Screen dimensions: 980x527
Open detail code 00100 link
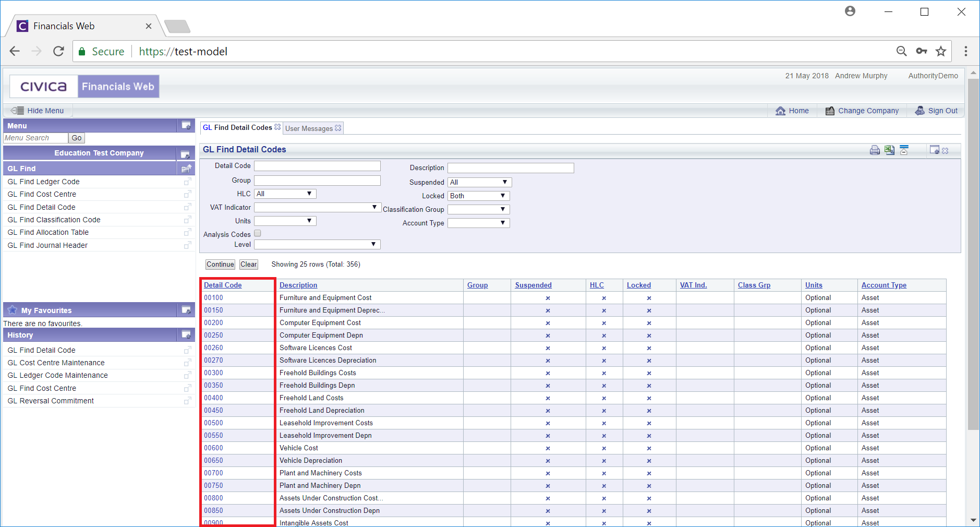[213, 297]
